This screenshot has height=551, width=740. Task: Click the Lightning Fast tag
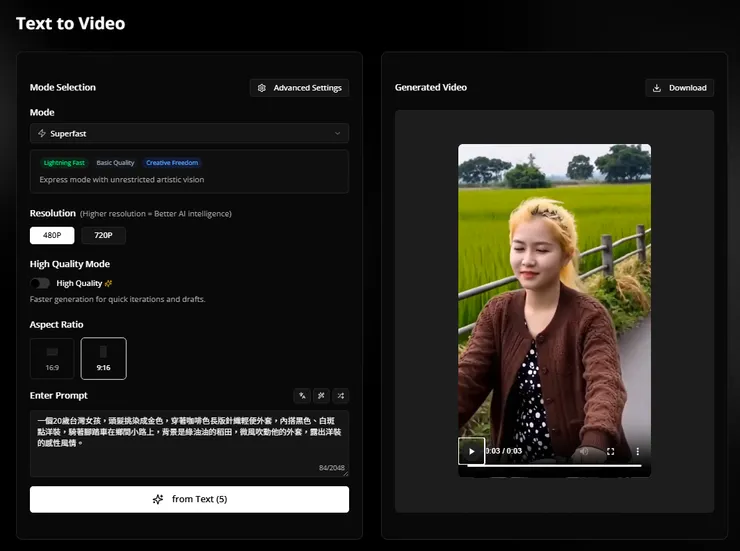pos(64,163)
